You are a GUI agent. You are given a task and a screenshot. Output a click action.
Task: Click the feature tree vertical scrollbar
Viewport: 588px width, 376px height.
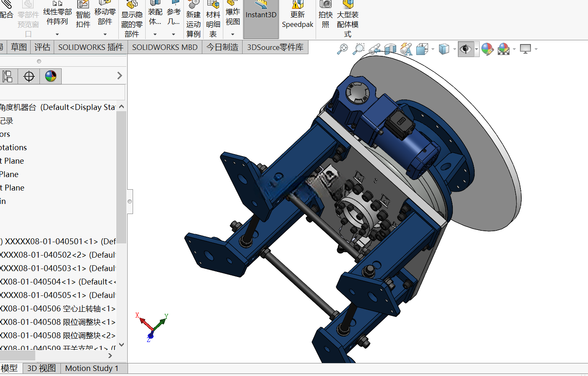pos(121,176)
